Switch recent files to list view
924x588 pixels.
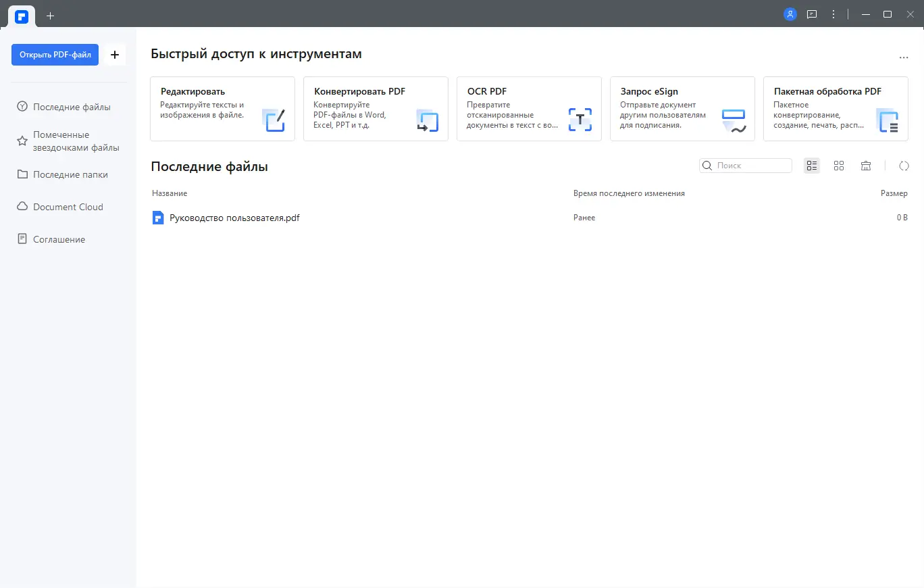[811, 165]
